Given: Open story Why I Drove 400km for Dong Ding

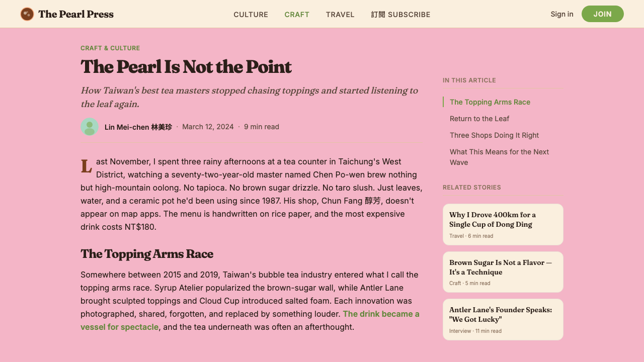Looking at the screenshot, I should coord(503,224).
